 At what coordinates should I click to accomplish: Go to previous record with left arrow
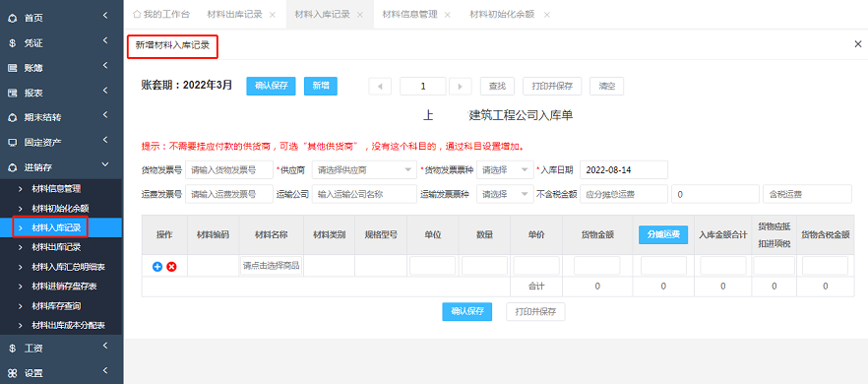[380, 87]
